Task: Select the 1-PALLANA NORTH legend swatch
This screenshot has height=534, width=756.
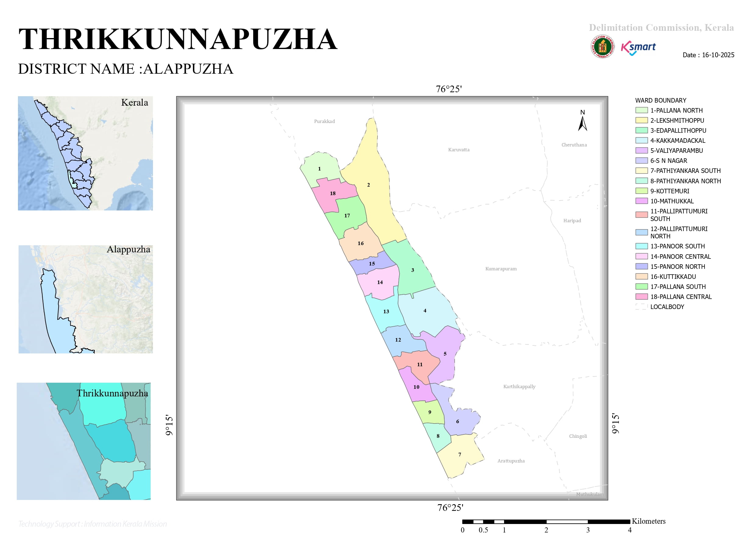Action: (641, 110)
